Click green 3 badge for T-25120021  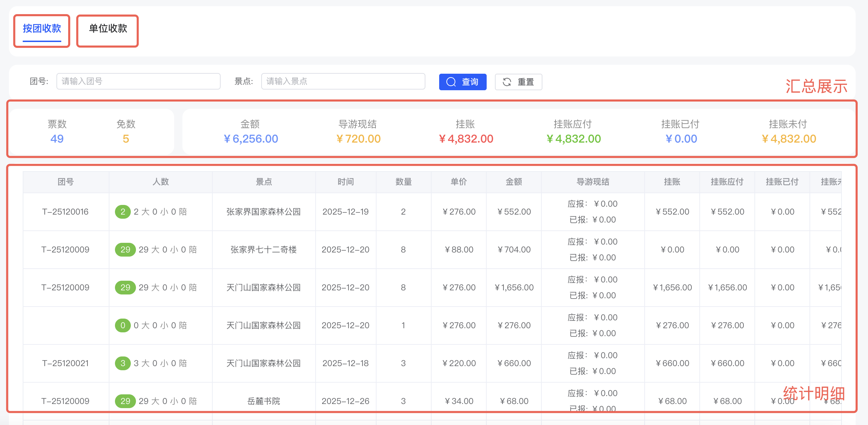pyautogui.click(x=123, y=363)
